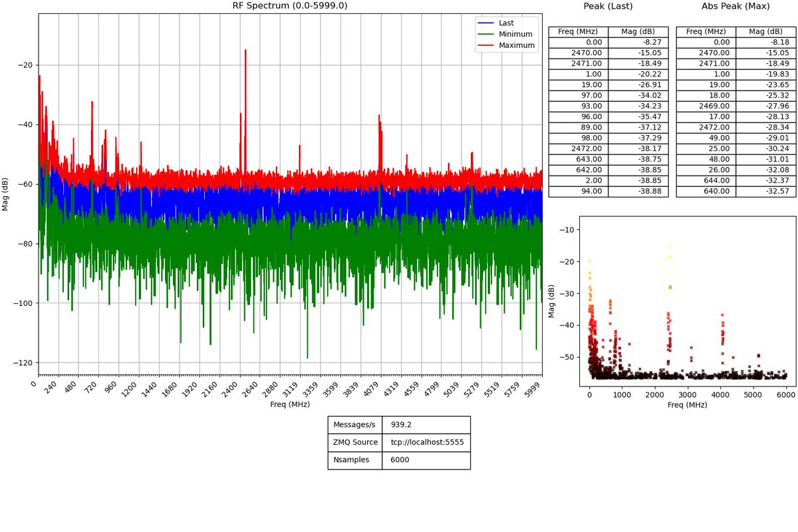Click the red spike near 4079 MHz
The height and width of the screenshot is (532, 798).
pos(380,116)
